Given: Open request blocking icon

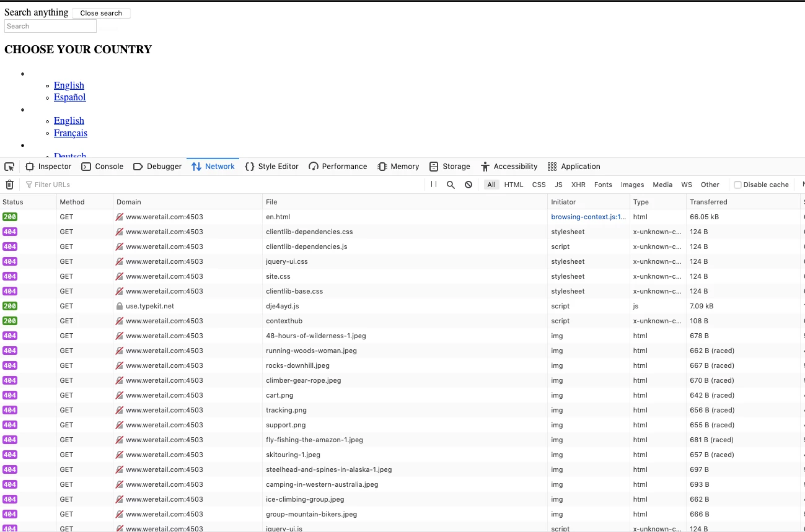Looking at the screenshot, I should (x=468, y=185).
